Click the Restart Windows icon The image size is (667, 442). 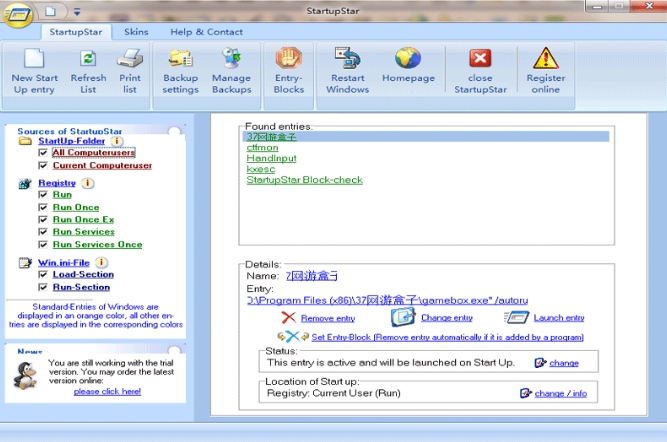coord(348,58)
